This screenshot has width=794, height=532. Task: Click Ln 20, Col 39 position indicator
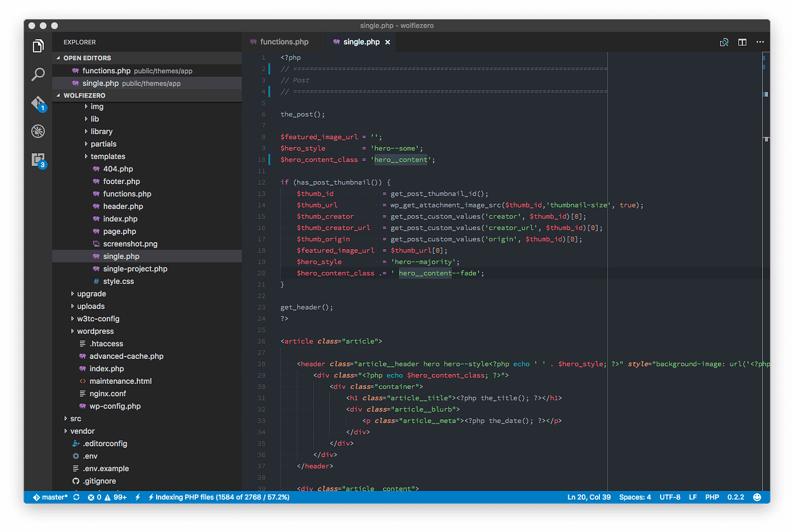(x=589, y=498)
